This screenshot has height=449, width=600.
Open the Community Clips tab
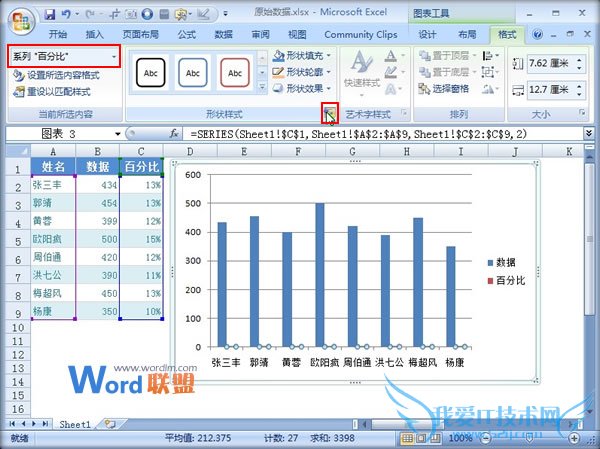pyautogui.click(x=360, y=35)
